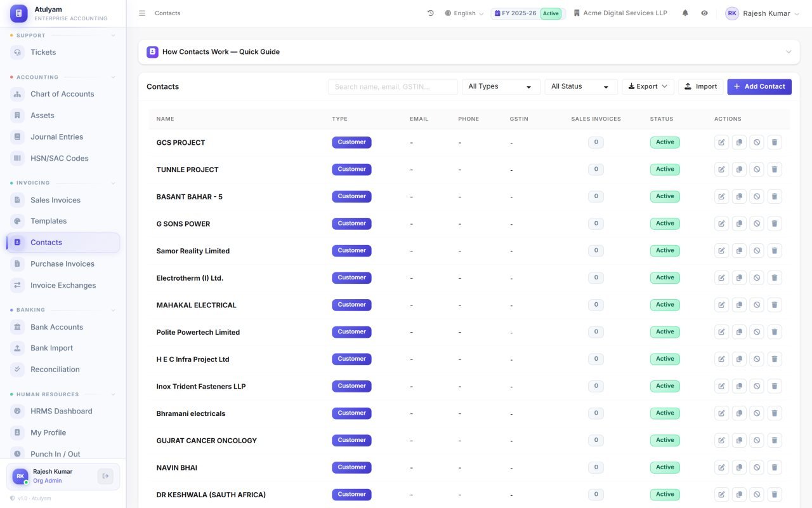This screenshot has width=812, height=508.
Task: Open Tickets in the sidebar
Action: pos(63,52)
